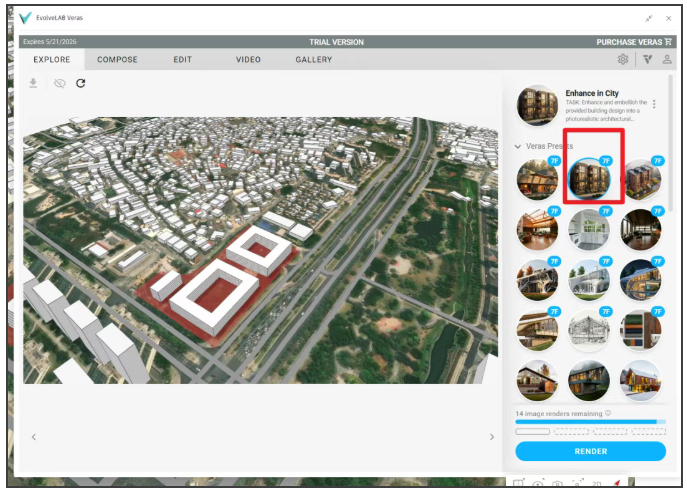Click the Expires 5/21/2026 text
The height and width of the screenshot is (493, 687).
50,42
